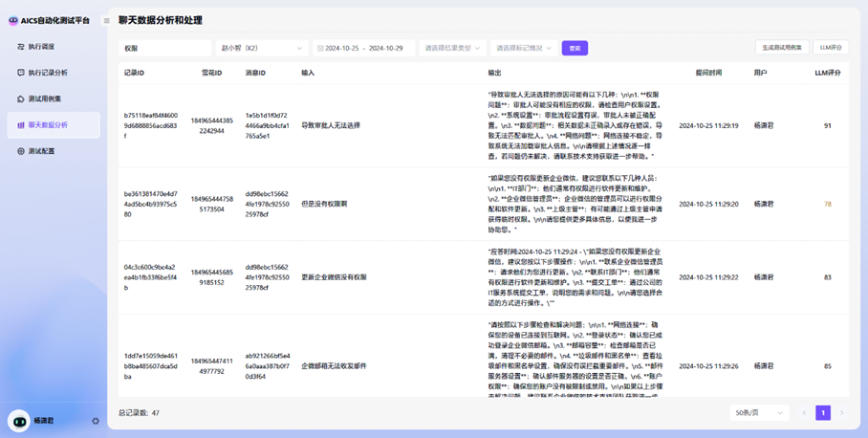Click the input text 更新企业微信没有权限
868x438 pixels.
click(334, 277)
